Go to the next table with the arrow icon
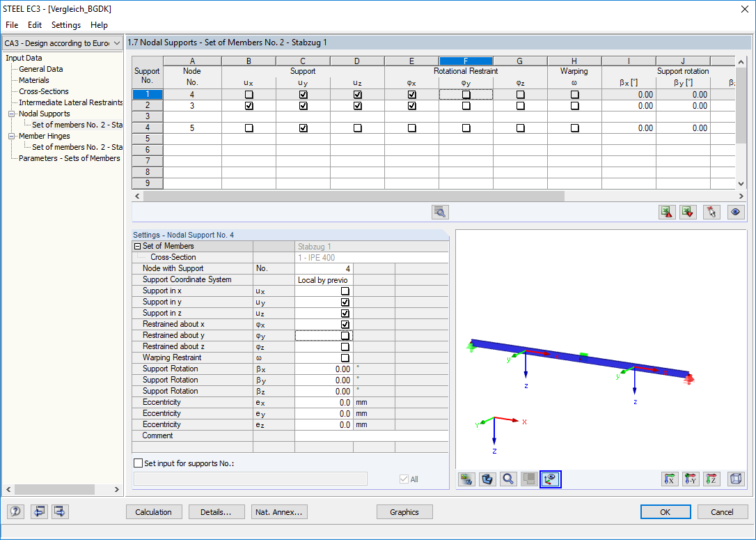756x540 pixels. click(59, 511)
